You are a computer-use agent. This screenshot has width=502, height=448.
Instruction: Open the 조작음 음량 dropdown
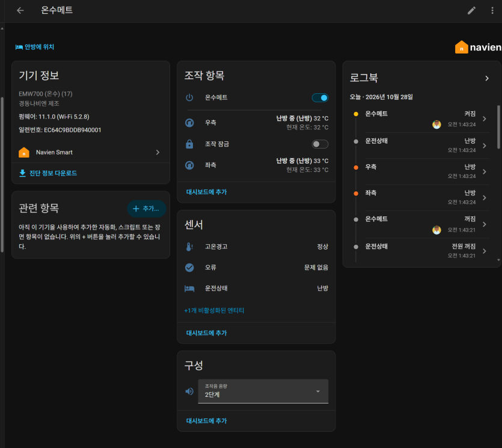[263, 391]
